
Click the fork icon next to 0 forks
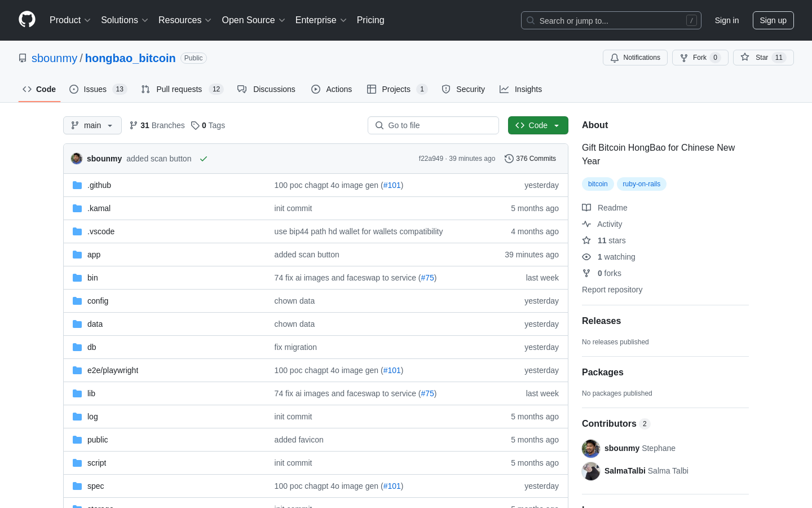pos(586,273)
